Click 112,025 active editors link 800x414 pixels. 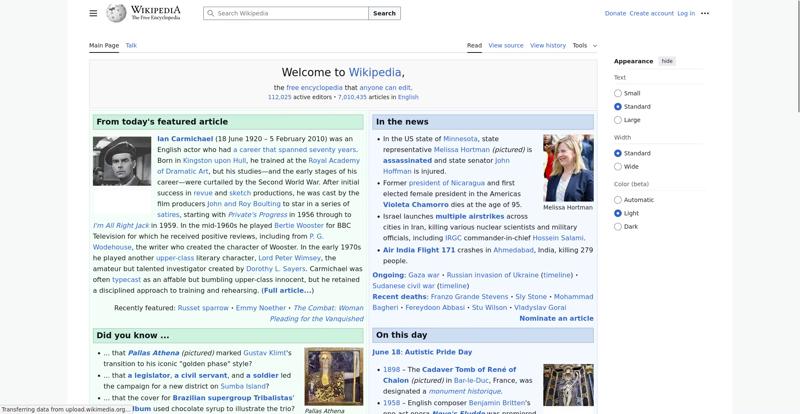click(x=280, y=97)
